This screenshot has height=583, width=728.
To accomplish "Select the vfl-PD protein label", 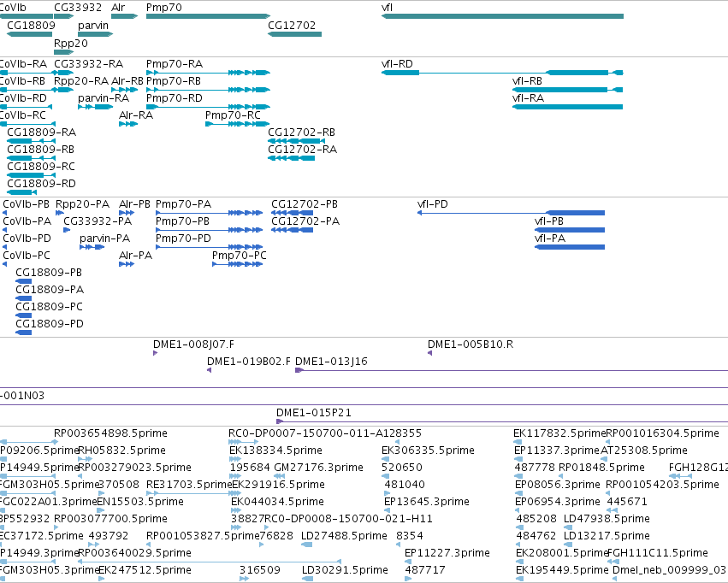I will point(432,204).
